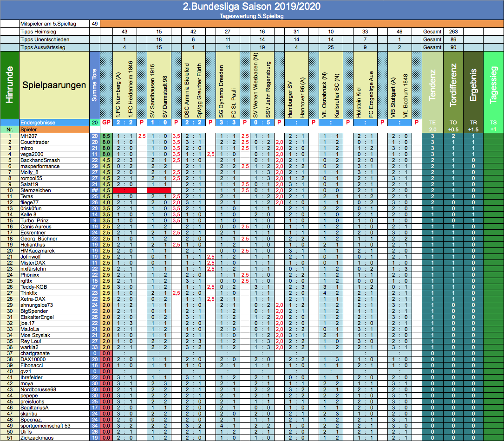The height and width of the screenshot is (441, 504).
Task: Select the "VfB Stuttgart (A)" column header
Action: 393,97
